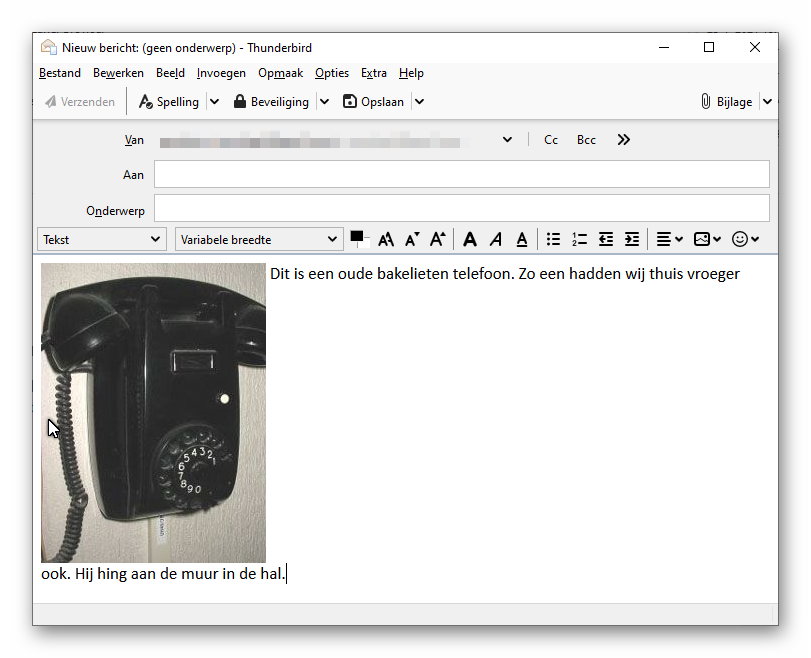Click the Opslaan save button

374,102
